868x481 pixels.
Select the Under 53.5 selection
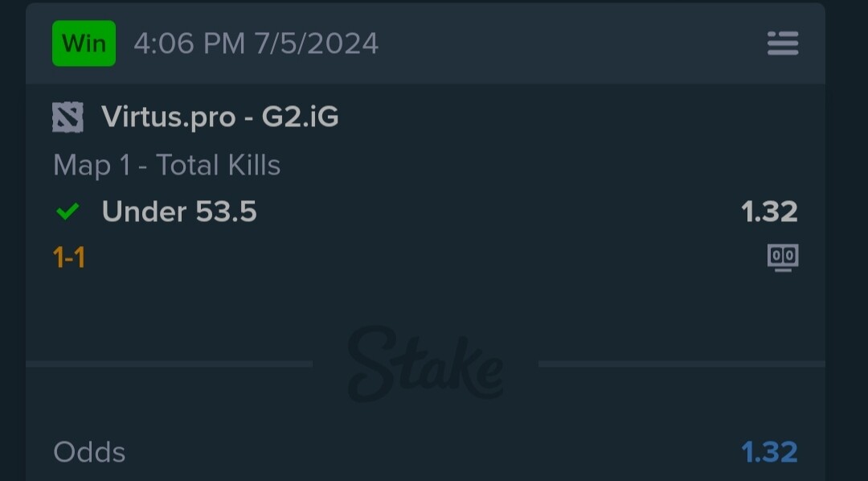click(x=179, y=211)
